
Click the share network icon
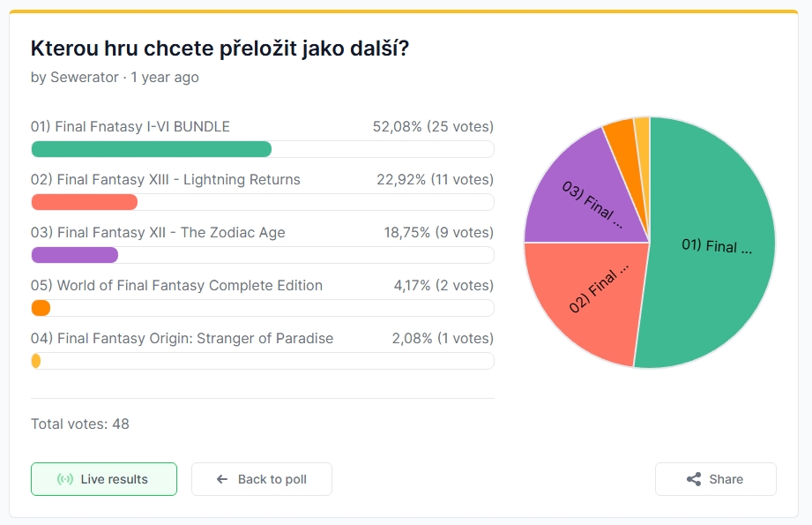point(694,479)
